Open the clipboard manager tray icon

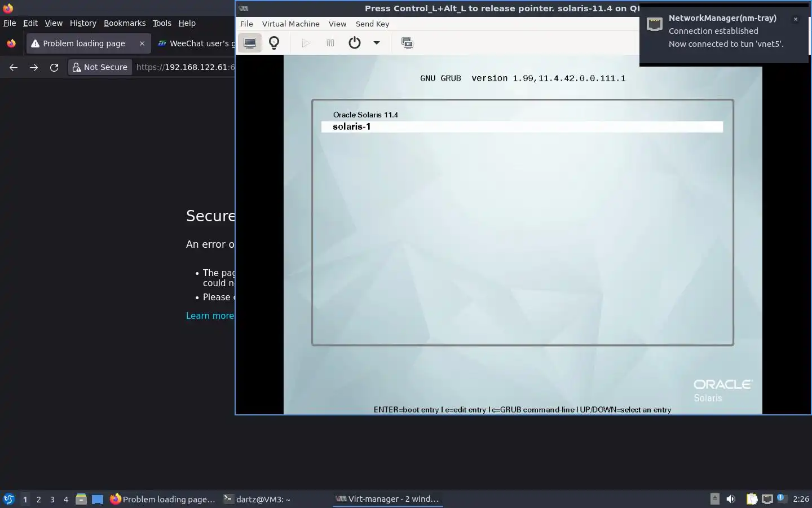click(752, 499)
